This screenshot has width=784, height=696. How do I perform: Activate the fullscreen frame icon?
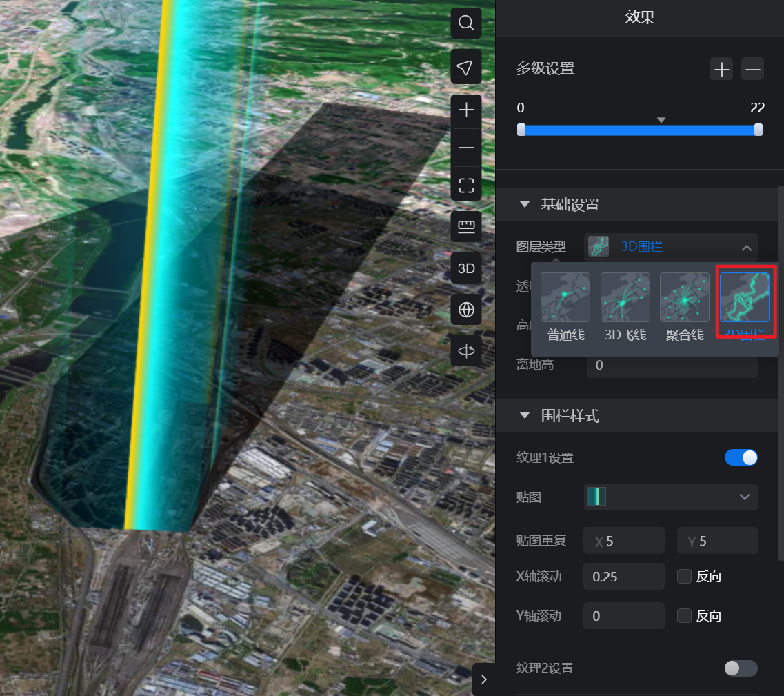[466, 186]
